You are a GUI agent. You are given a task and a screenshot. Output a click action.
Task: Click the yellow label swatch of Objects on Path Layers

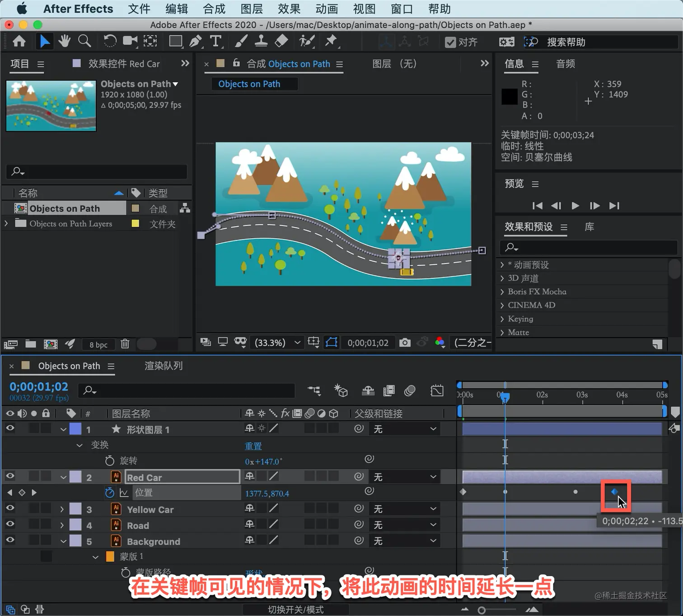[135, 223]
